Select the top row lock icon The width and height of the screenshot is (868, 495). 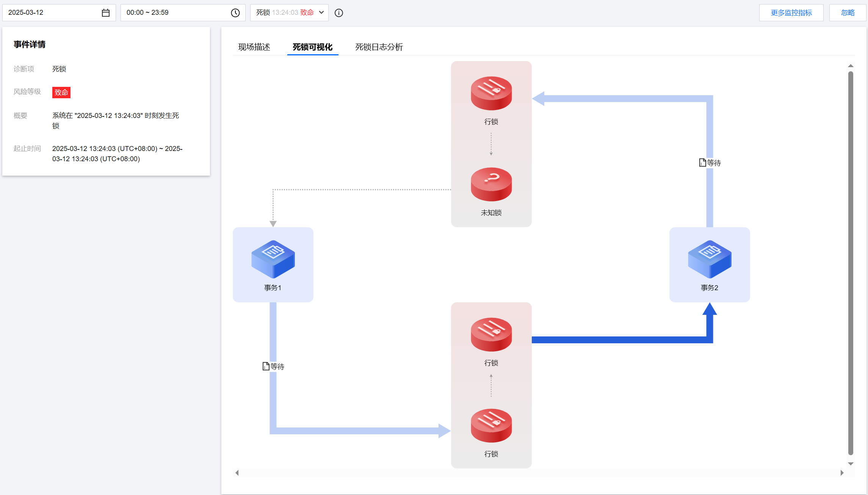[491, 93]
